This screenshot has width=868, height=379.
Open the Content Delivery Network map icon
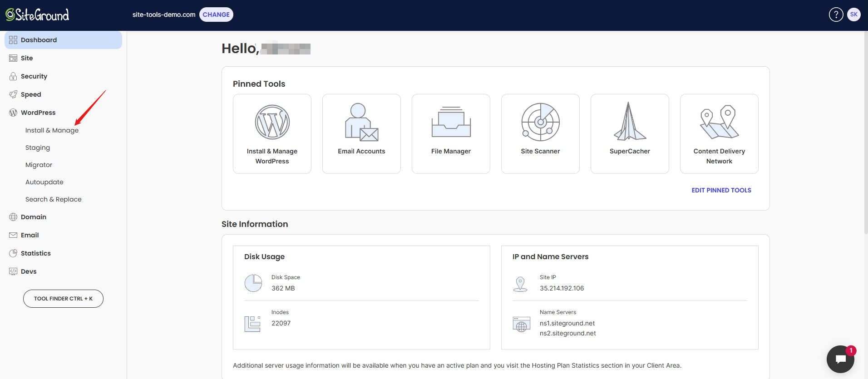click(x=719, y=122)
